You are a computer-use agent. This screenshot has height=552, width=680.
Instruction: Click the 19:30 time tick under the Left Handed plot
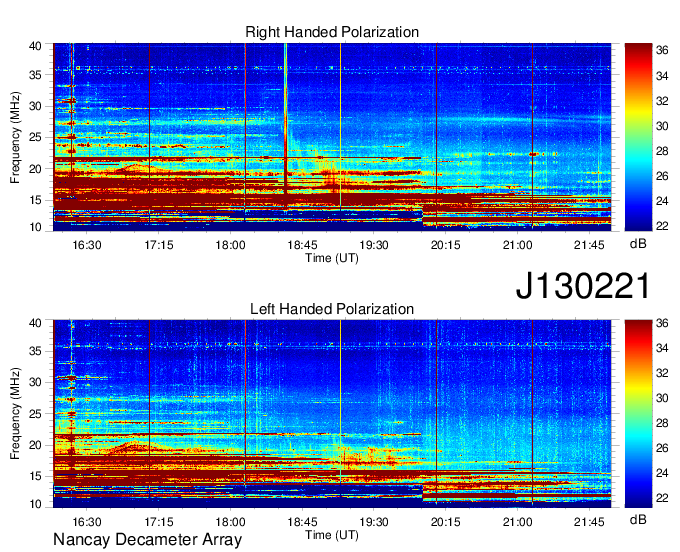point(374,522)
